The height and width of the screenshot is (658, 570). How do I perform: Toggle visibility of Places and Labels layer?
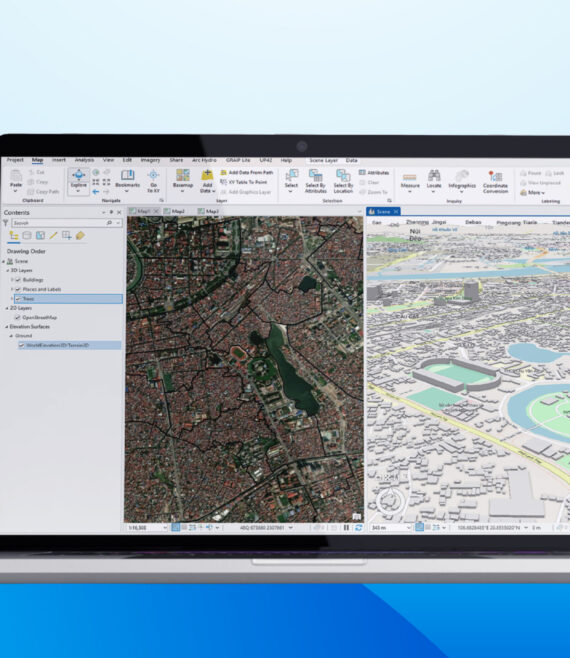click(x=18, y=289)
